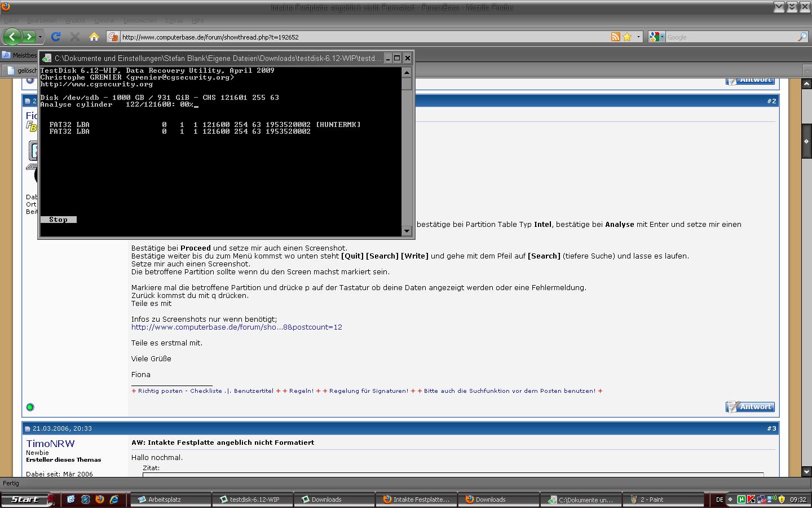
Task: Go forward with Firefox's forward arrow
Action: point(29,37)
